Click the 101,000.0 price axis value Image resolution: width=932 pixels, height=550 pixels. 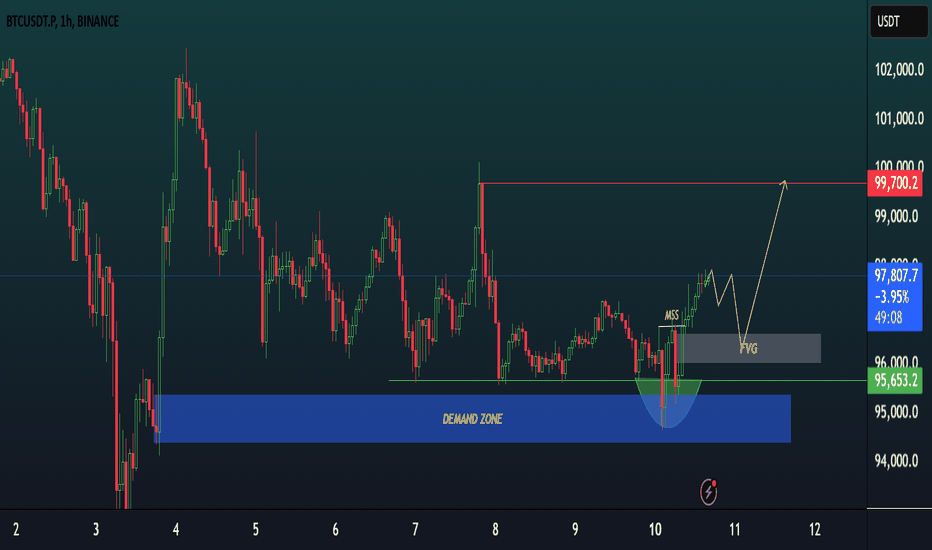[x=899, y=118]
